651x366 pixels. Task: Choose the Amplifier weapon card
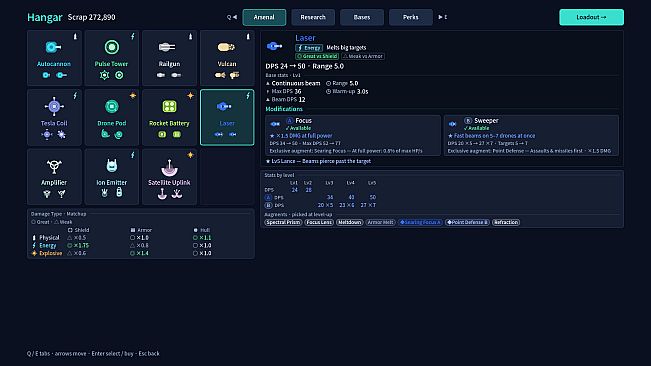pos(54,177)
